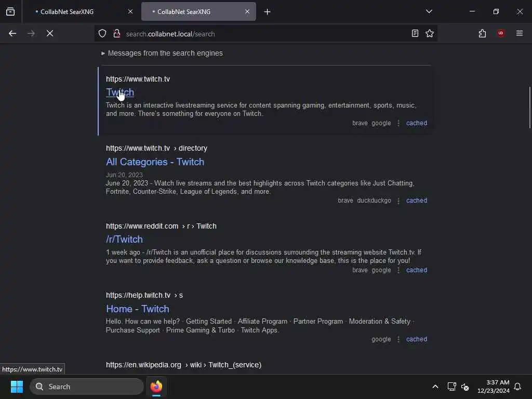Open the Twitch result link
Image resolution: width=532 pixels, height=399 pixels.
(120, 92)
